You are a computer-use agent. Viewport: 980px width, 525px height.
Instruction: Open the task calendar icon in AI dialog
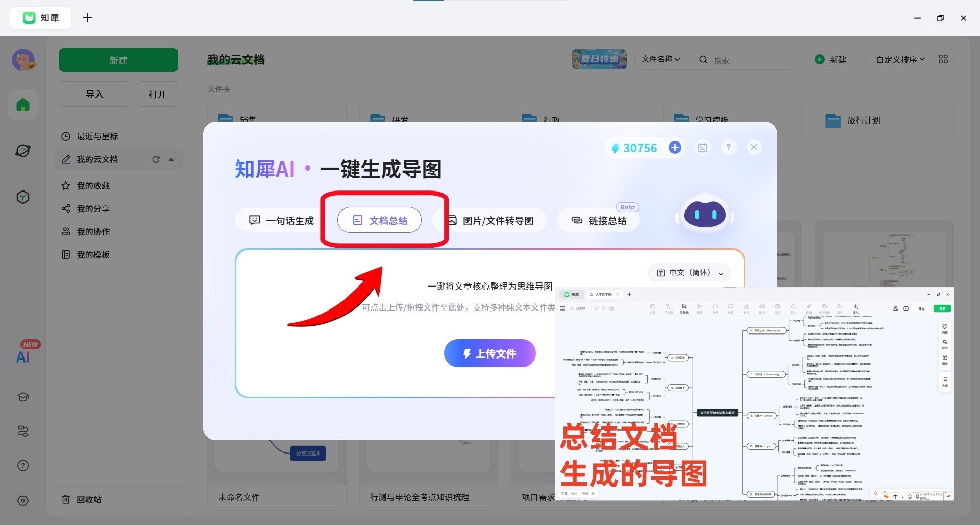coord(703,148)
